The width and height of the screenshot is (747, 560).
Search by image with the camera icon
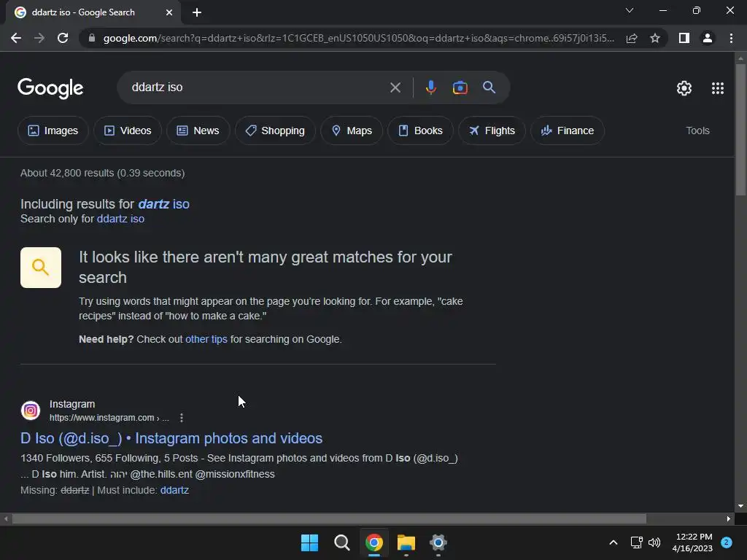(460, 87)
